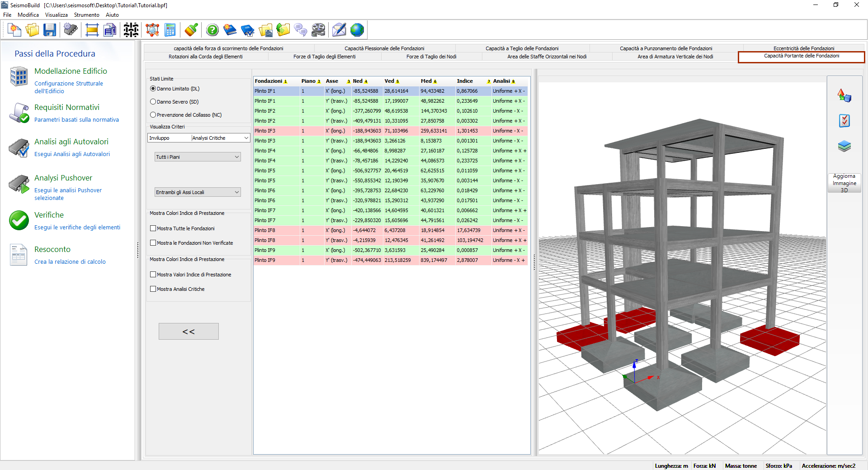The image size is (868, 470).
Task: Click the blue floppy disk save icon
Action: [50, 30]
